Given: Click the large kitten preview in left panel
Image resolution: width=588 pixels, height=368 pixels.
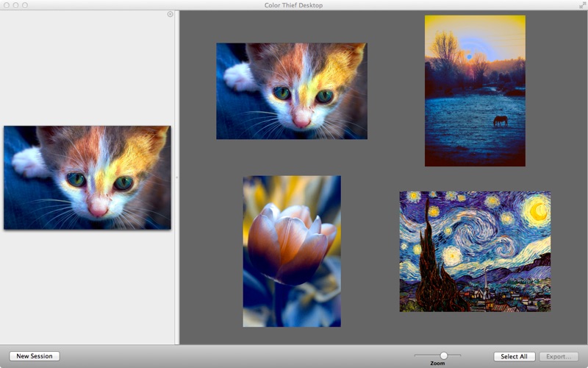Looking at the screenshot, I should coord(87,177).
